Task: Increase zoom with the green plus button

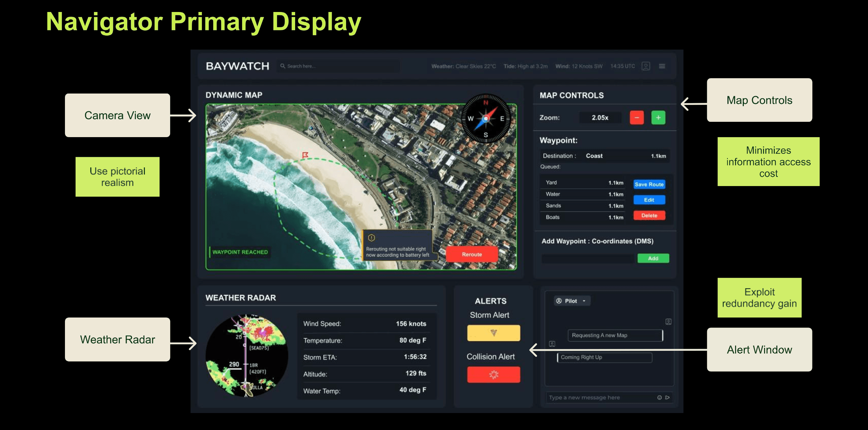Action: [x=658, y=117]
